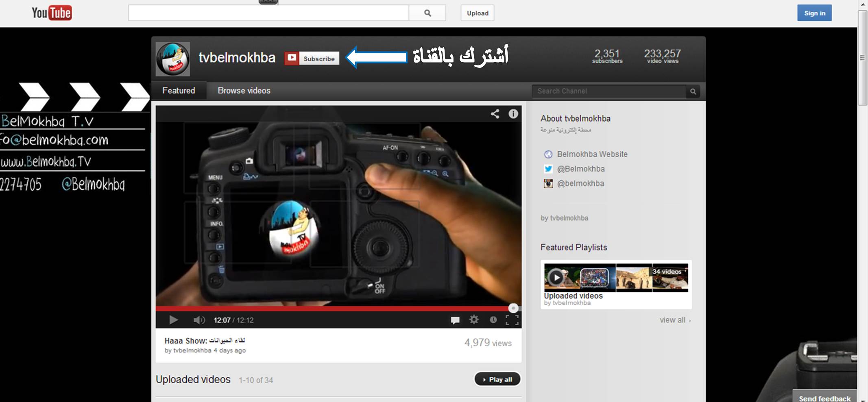Viewport: 868px width, 402px height.
Task: Open the video settings gear menu
Action: [x=474, y=320]
